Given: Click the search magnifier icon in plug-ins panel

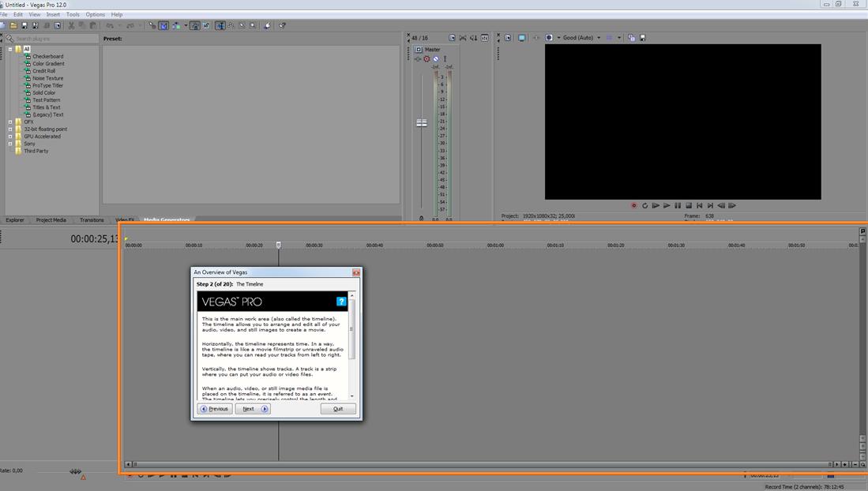Looking at the screenshot, I should [x=9, y=39].
